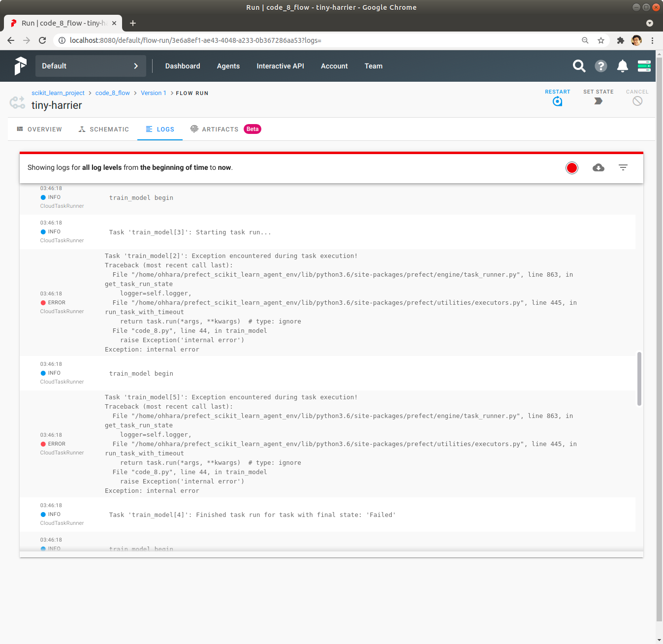Screen dimensions: 663x644
Task: Close the Run code_8_flow browser tab
Action: 114,23
